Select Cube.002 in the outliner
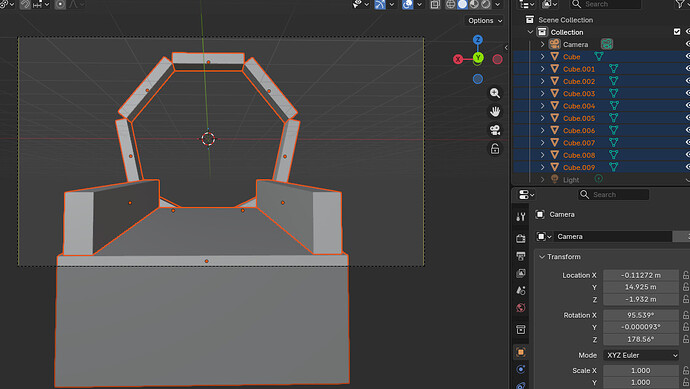 579,81
